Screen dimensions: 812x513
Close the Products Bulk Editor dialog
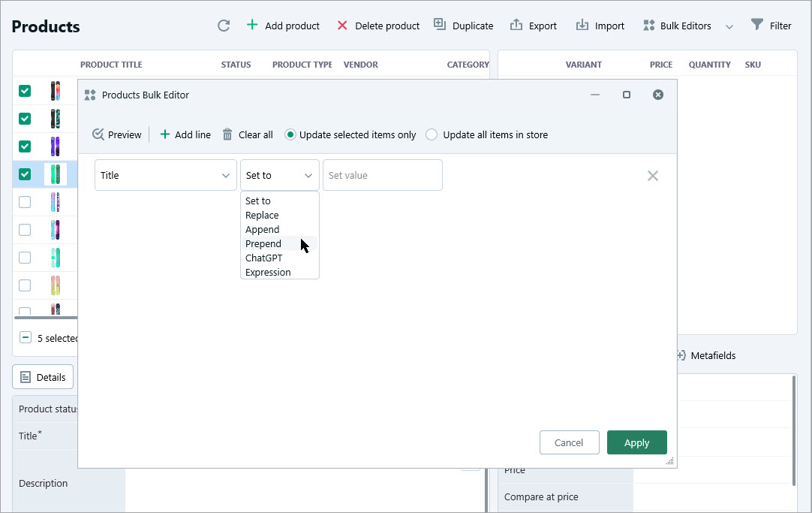(658, 95)
